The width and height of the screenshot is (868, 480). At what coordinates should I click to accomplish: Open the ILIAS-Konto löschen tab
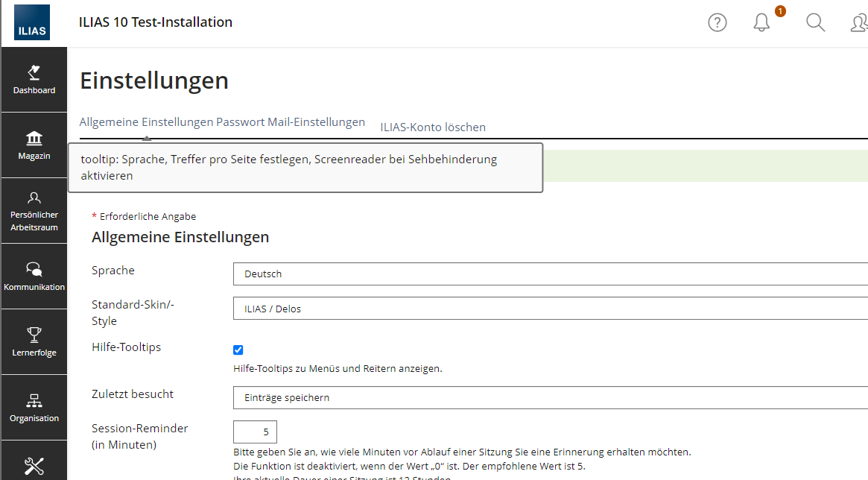tap(433, 127)
